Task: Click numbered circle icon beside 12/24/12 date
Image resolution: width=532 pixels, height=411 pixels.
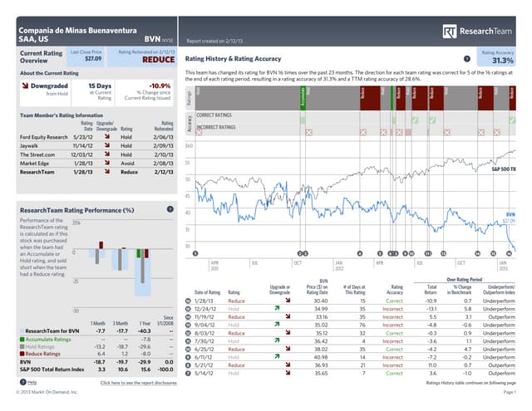Action: coord(189,309)
